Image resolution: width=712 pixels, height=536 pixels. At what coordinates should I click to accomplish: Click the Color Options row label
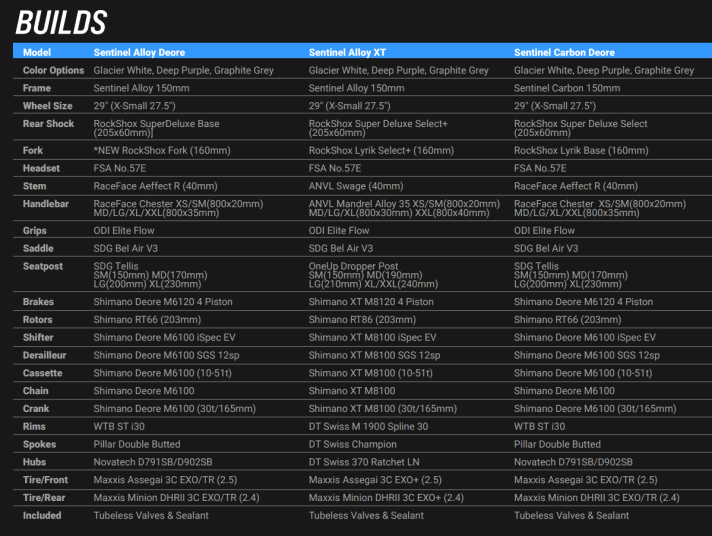coord(54,71)
